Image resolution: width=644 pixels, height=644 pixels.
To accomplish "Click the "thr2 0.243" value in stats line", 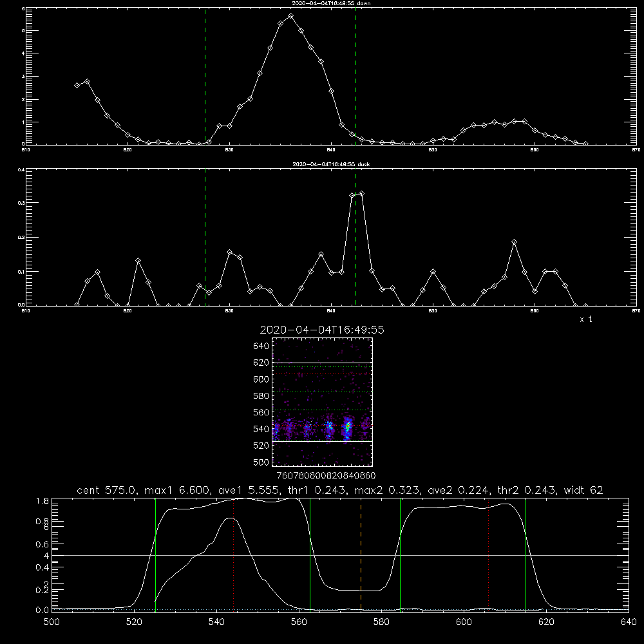I will (x=527, y=490).
